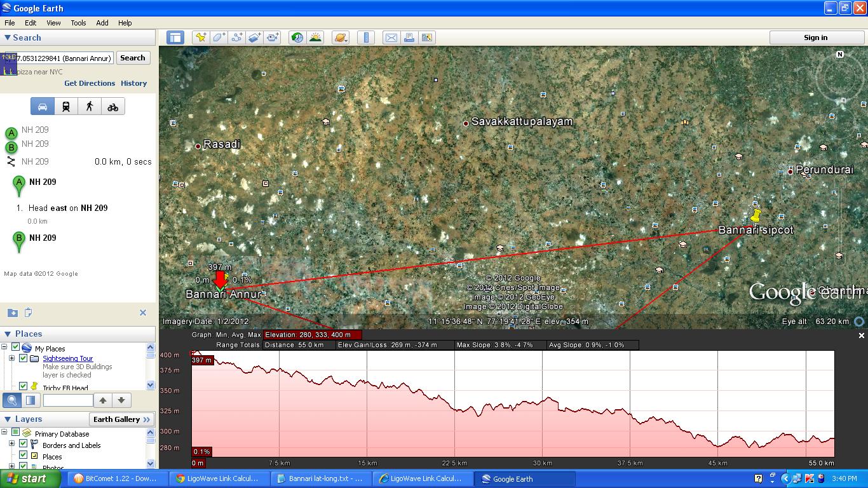The image size is (868, 488).
Task: Open the Windows start menu
Action: tap(31, 479)
